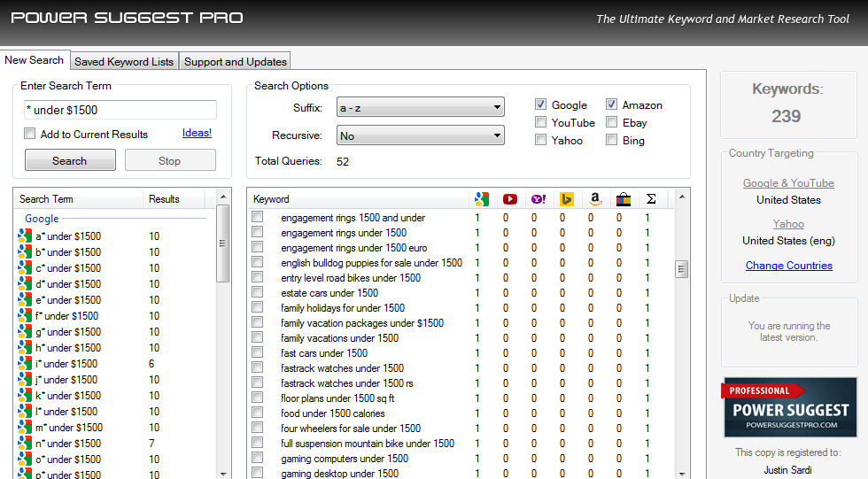Click keyword list scroll-up arrow

coord(682,197)
